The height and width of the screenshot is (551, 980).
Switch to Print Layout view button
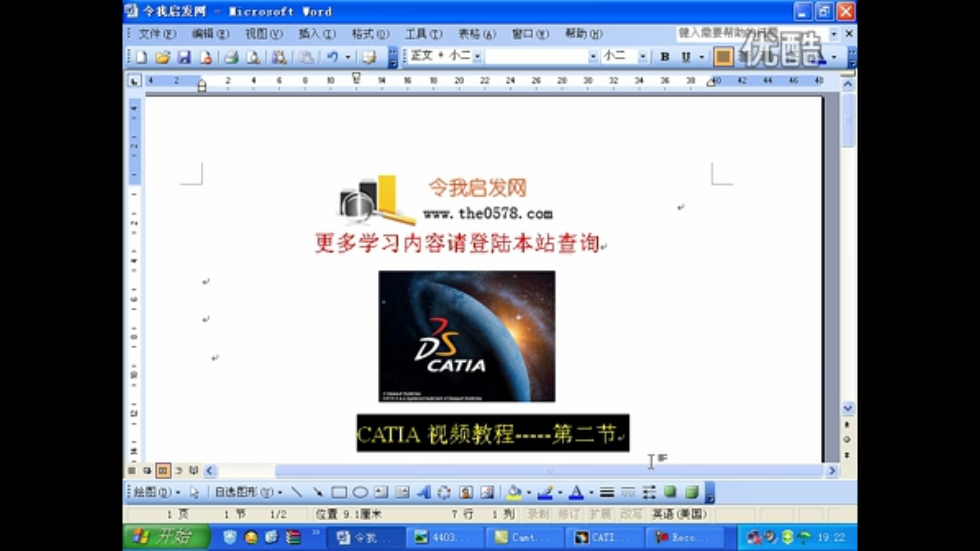pos(163,470)
